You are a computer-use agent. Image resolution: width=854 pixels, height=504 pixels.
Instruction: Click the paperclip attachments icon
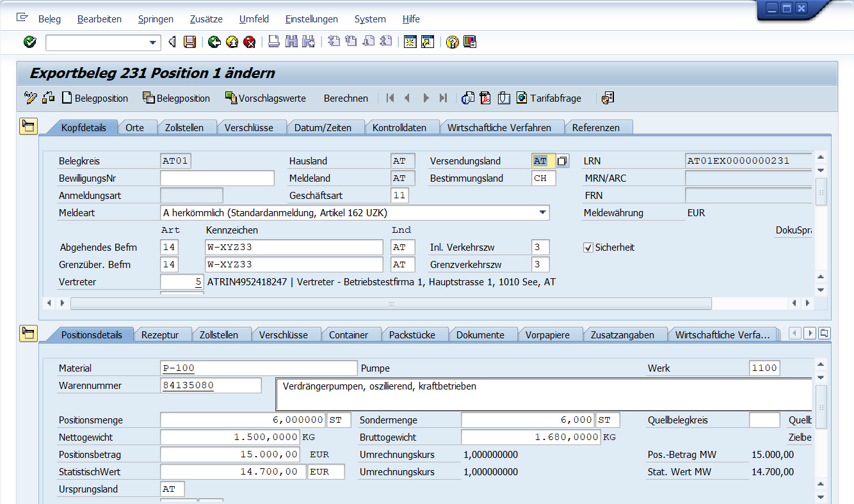pos(504,98)
